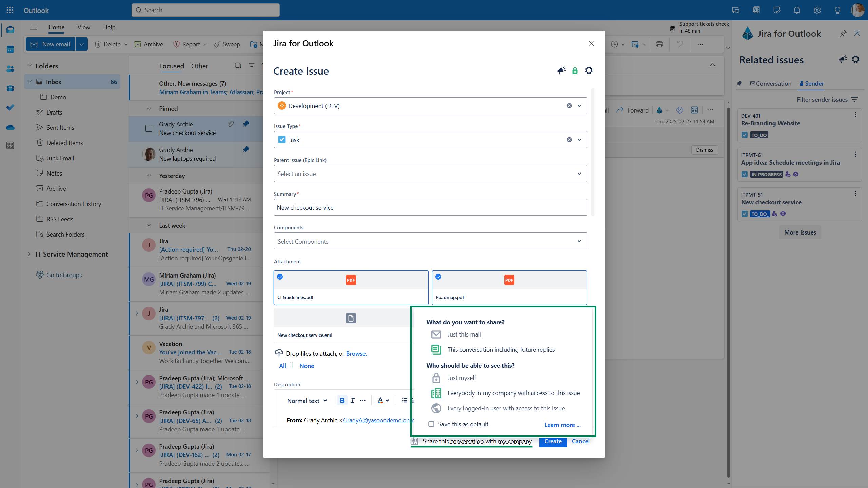The width and height of the screenshot is (868, 488).
Task: Open the Normal text style dropdown
Action: [x=307, y=401]
